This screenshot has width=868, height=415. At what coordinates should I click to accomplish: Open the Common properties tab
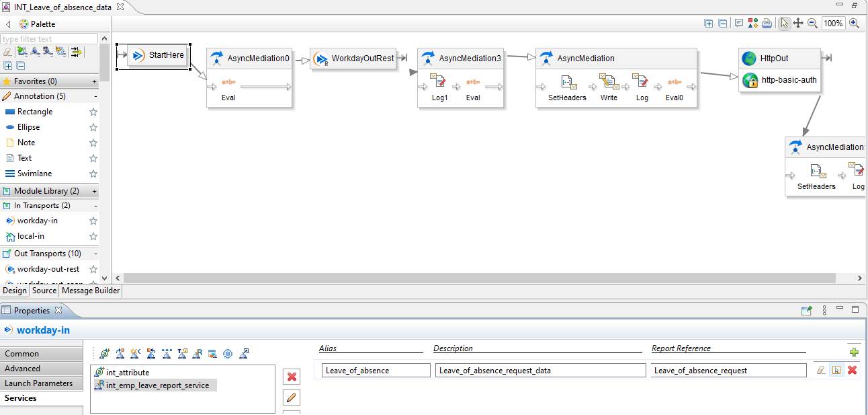(x=42, y=354)
